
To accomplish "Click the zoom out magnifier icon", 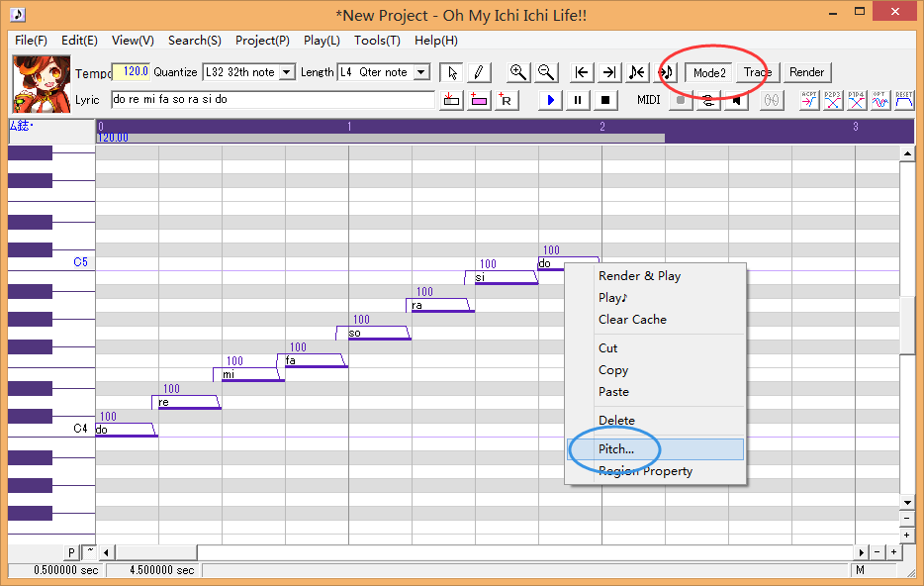I will 545,72.
